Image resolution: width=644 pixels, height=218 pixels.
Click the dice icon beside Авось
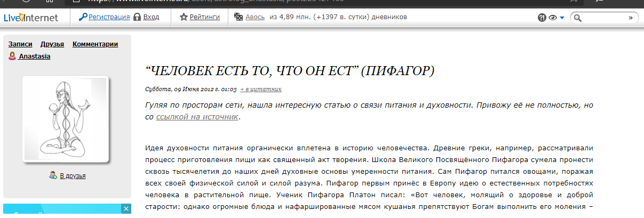[x=238, y=17]
